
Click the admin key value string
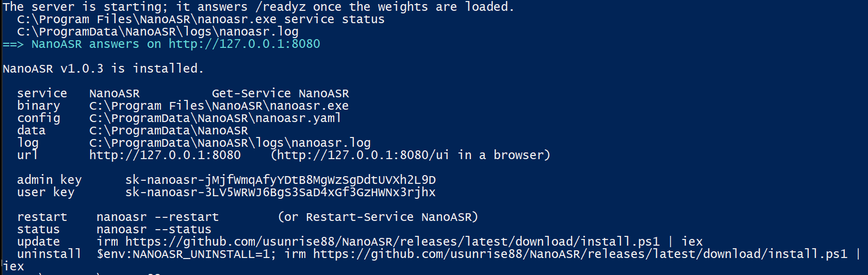tap(281, 180)
